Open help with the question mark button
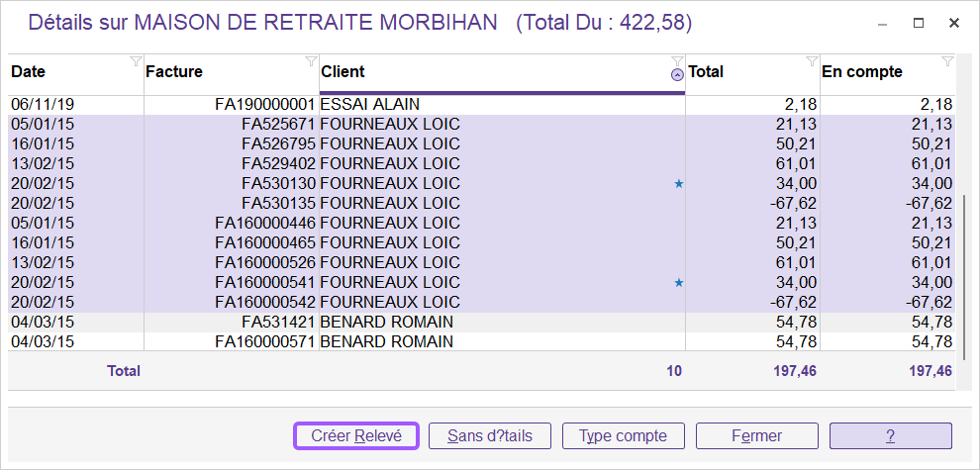The width and height of the screenshot is (980, 470). 890,436
